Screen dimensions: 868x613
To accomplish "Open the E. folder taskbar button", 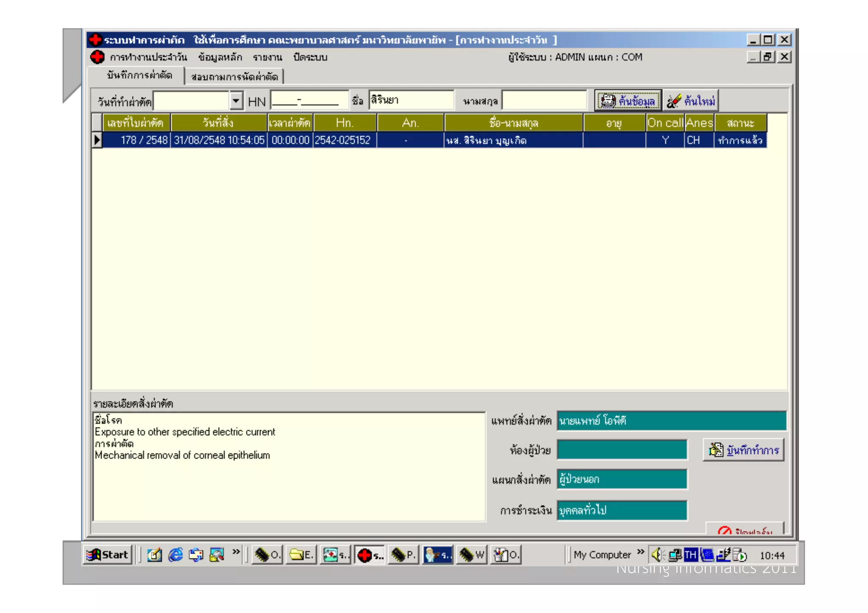I will point(301,555).
